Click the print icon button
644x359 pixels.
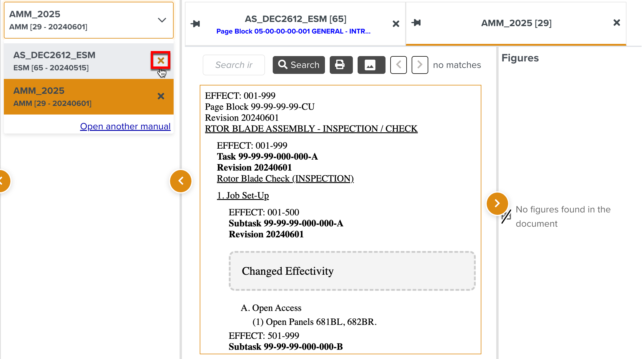pos(341,65)
